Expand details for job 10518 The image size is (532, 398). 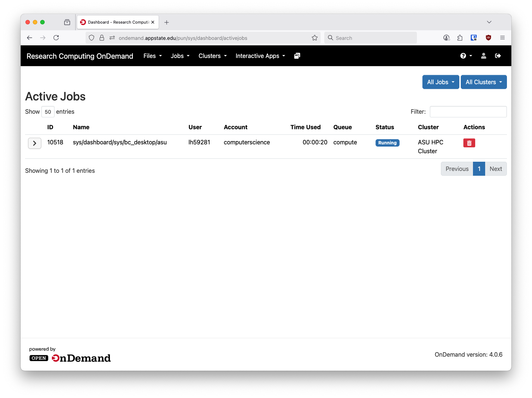pyautogui.click(x=35, y=143)
